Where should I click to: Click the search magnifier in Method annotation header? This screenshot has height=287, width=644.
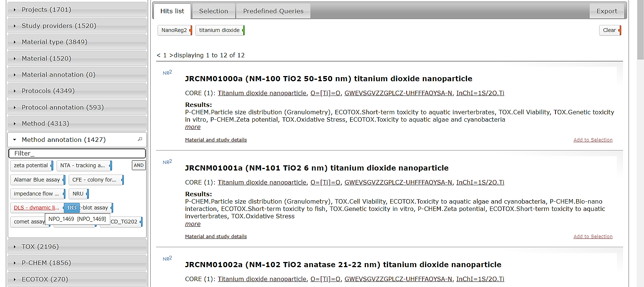coord(140,139)
